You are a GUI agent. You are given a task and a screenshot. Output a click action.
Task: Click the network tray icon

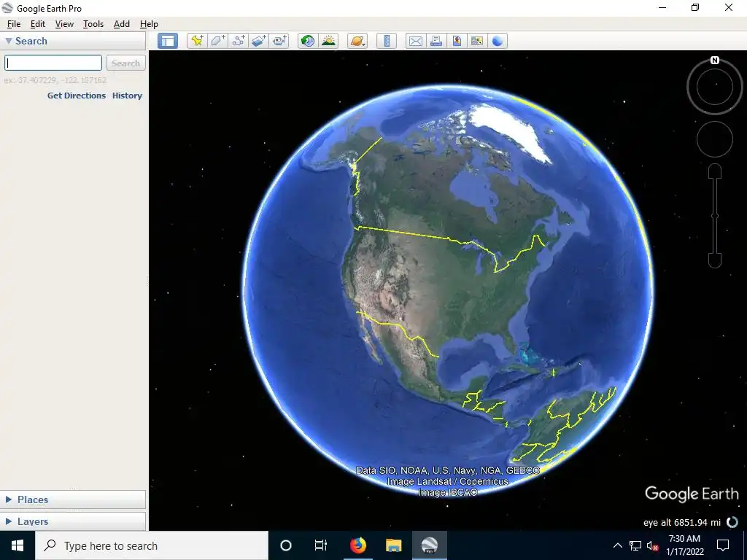[635, 545]
